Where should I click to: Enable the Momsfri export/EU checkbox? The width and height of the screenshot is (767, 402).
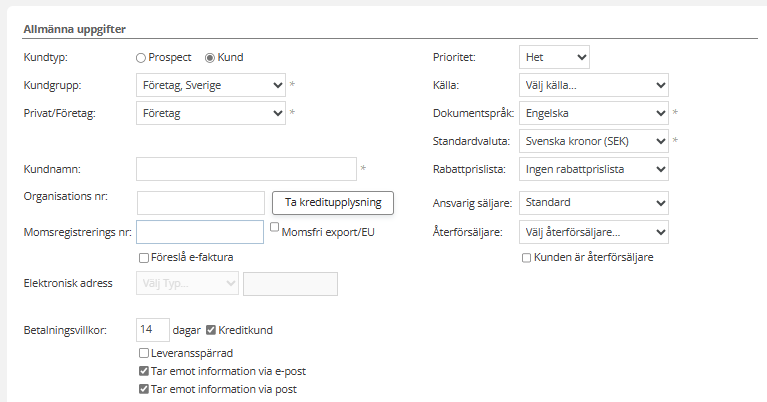pos(275,228)
